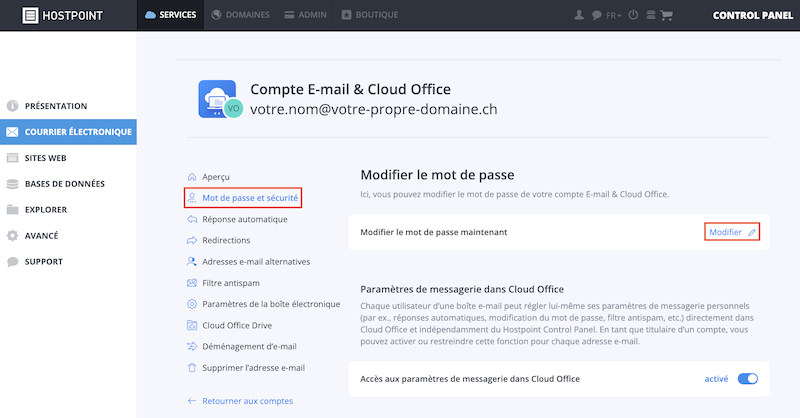This screenshot has width=800, height=418.
Task: Click Modifier to change the password
Action: pos(732,232)
